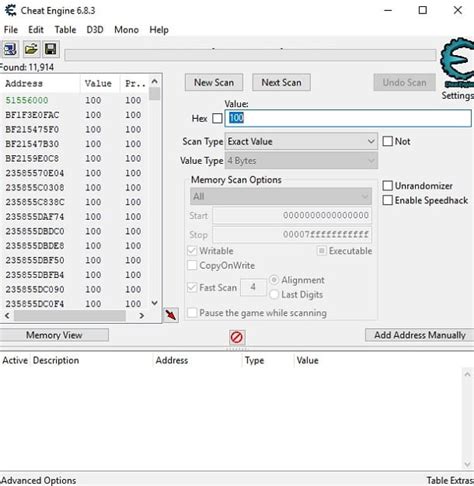474x486 pixels.
Task: Open the Memory Scan Options All dropdown
Action: [x=281, y=196]
